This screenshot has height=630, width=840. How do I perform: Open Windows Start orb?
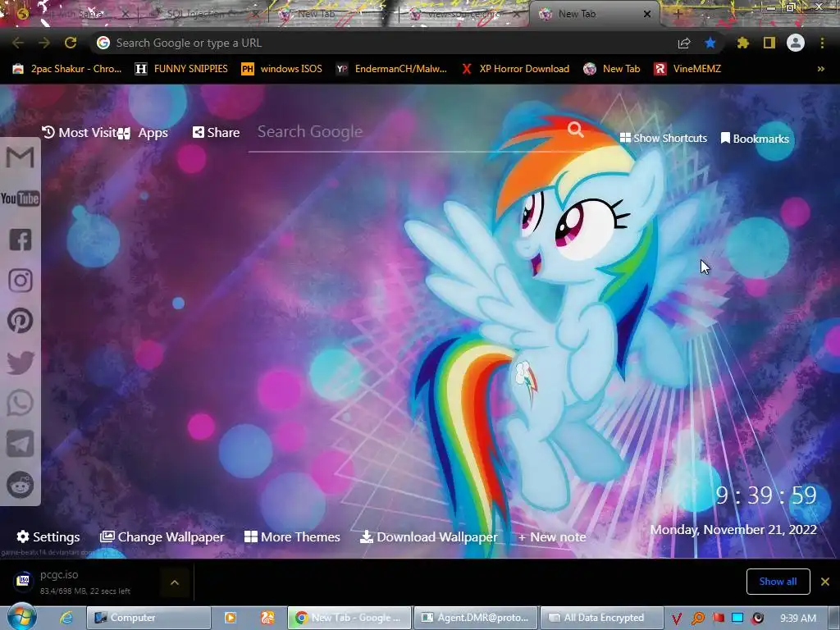click(x=22, y=617)
